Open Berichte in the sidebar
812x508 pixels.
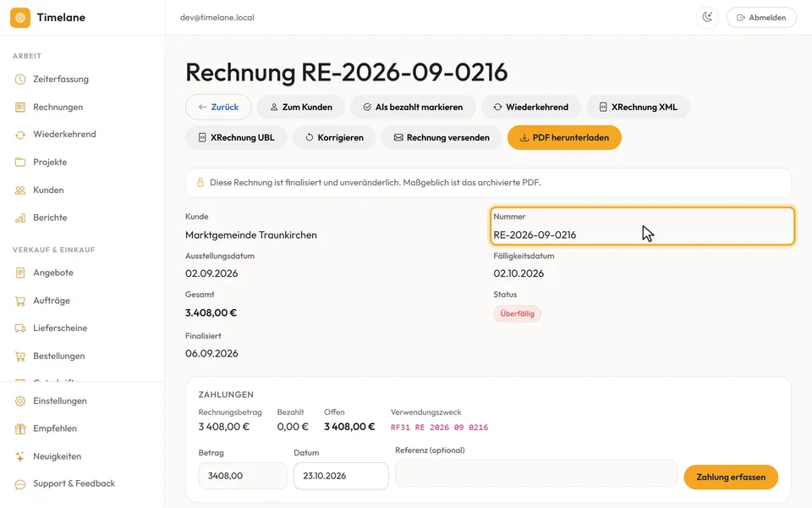pos(50,218)
